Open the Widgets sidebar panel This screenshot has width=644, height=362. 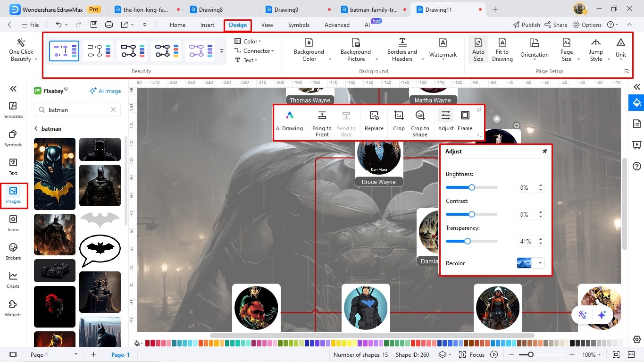[13, 308]
